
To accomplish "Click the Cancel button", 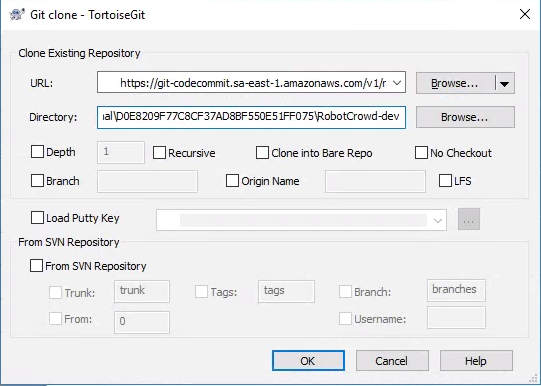I will [x=392, y=361].
